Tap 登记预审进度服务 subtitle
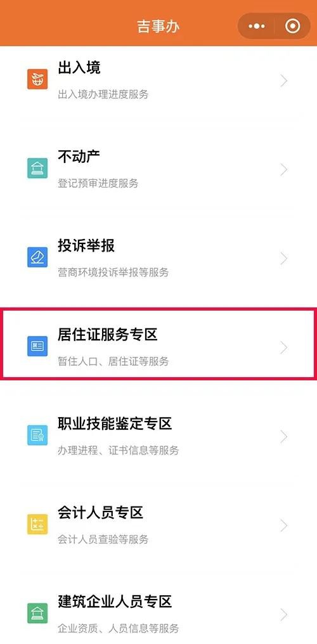This screenshot has height=644, width=317. (98, 183)
